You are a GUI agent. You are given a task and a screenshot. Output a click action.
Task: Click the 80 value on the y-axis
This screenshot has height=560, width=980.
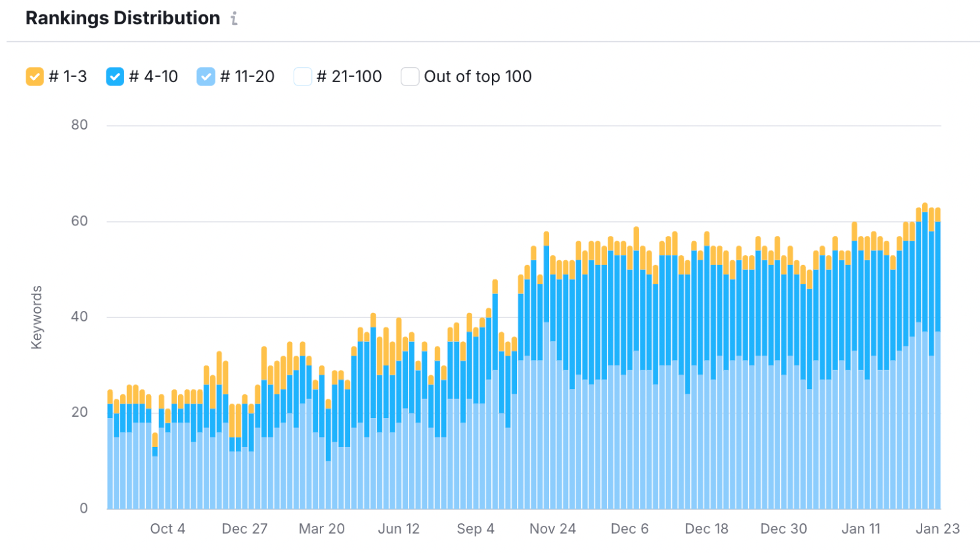tap(79, 125)
